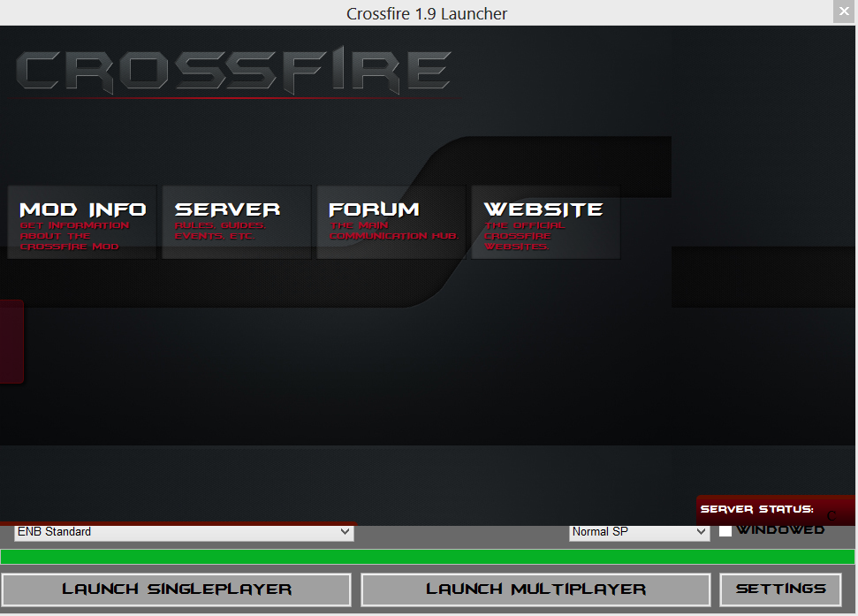Screen dimensions: 858x616
Task: Click the Crossfire logo banner
Action: tap(233, 70)
